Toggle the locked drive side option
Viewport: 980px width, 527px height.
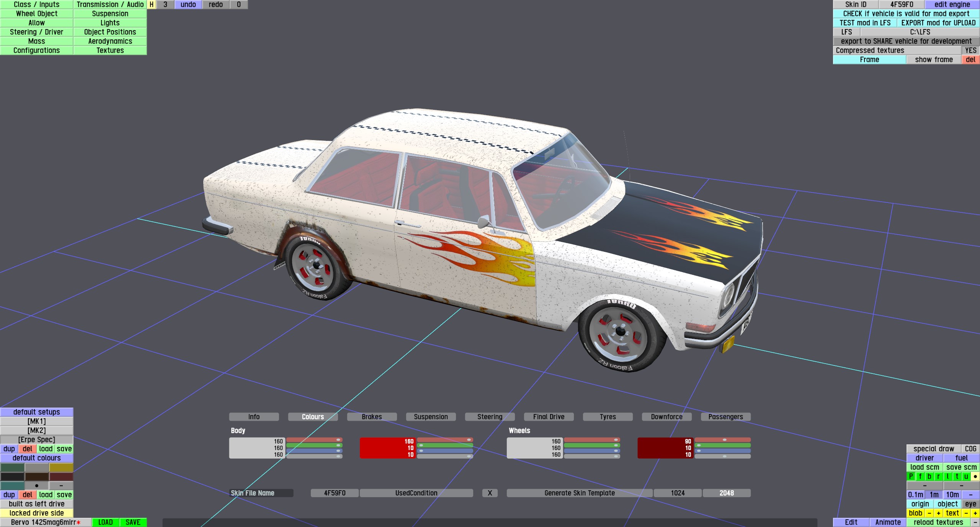click(37, 513)
